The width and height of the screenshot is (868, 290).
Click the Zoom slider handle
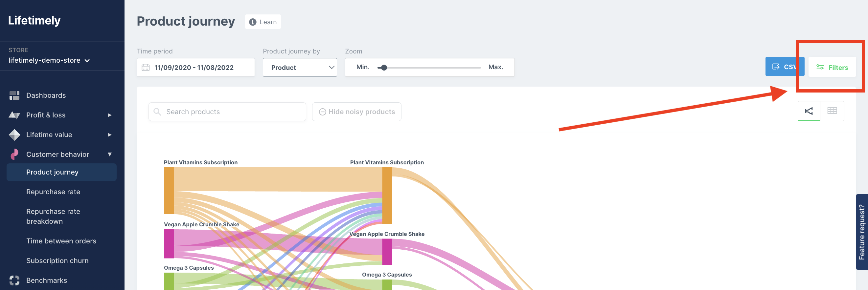[x=384, y=68]
